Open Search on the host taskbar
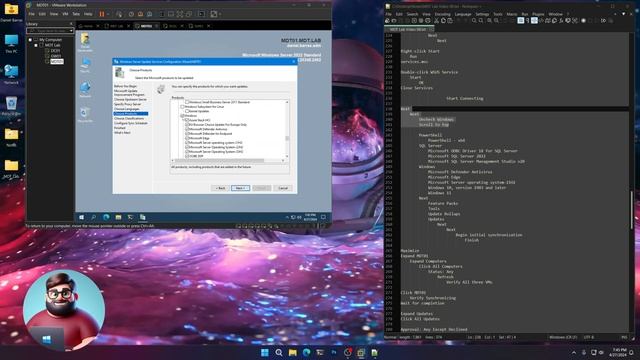Image resolution: width=640 pixels, height=360 pixels. coord(279,352)
